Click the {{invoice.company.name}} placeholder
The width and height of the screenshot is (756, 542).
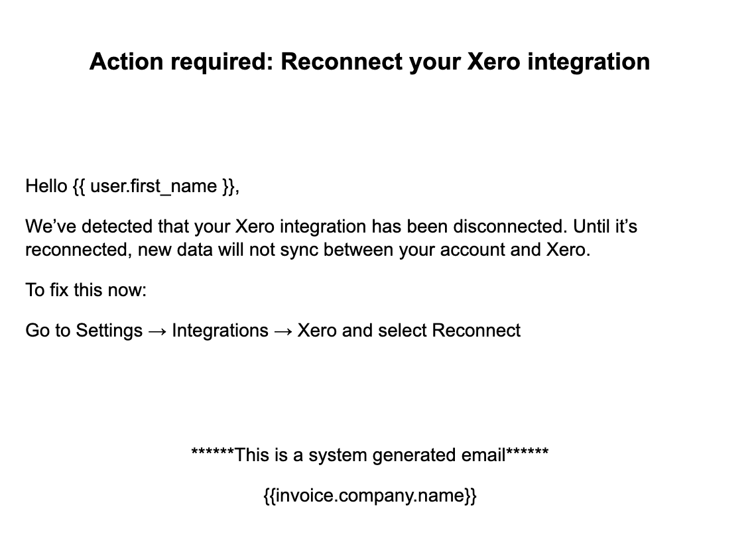(369, 496)
